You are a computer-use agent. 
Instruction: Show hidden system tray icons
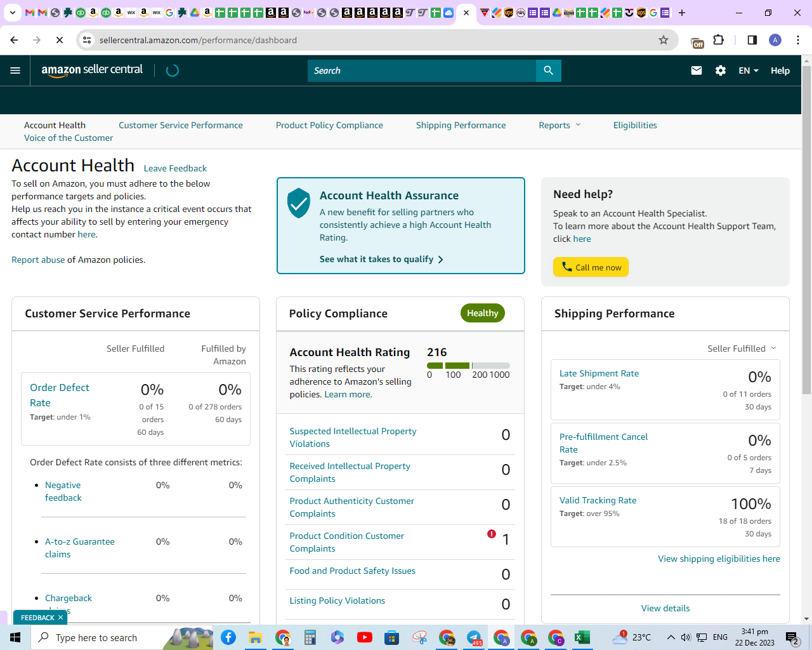(x=671, y=637)
